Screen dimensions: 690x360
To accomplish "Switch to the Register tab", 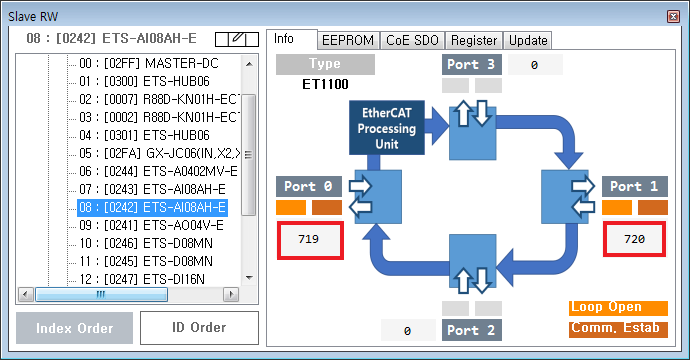I will [x=474, y=40].
